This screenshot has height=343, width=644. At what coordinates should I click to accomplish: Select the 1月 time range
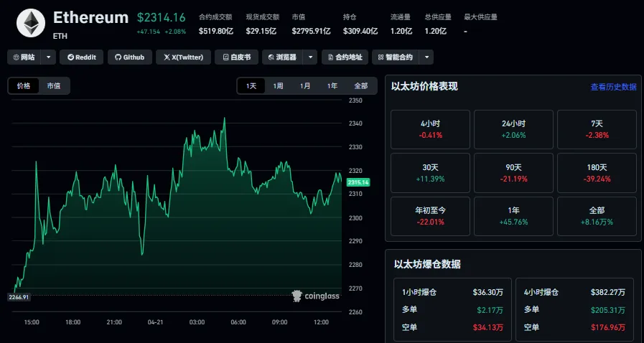point(305,86)
